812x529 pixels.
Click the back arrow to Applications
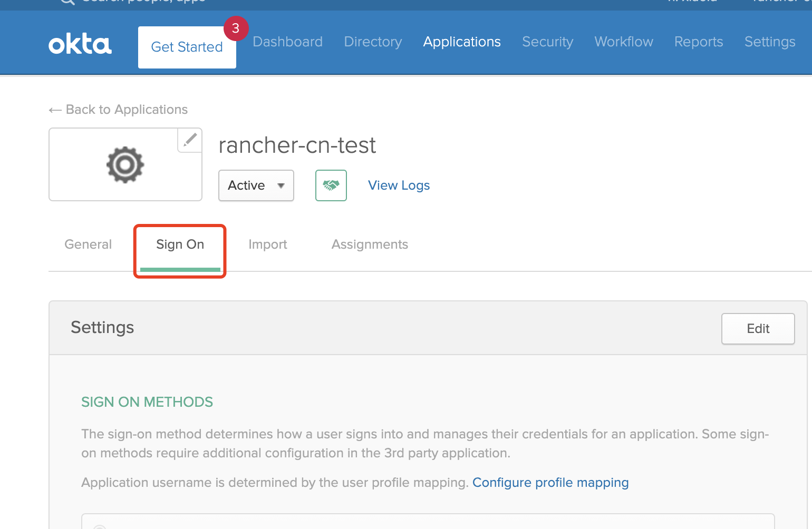(55, 110)
